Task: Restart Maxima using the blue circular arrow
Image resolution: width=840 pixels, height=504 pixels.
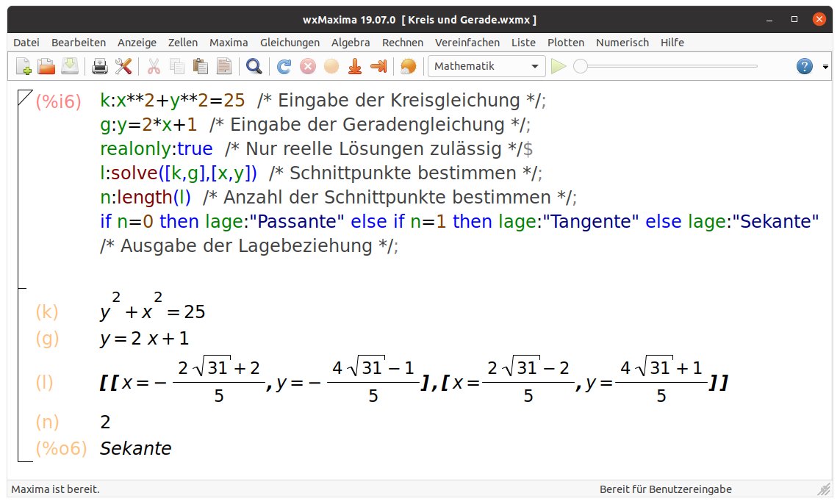Action: pyautogui.click(x=284, y=66)
